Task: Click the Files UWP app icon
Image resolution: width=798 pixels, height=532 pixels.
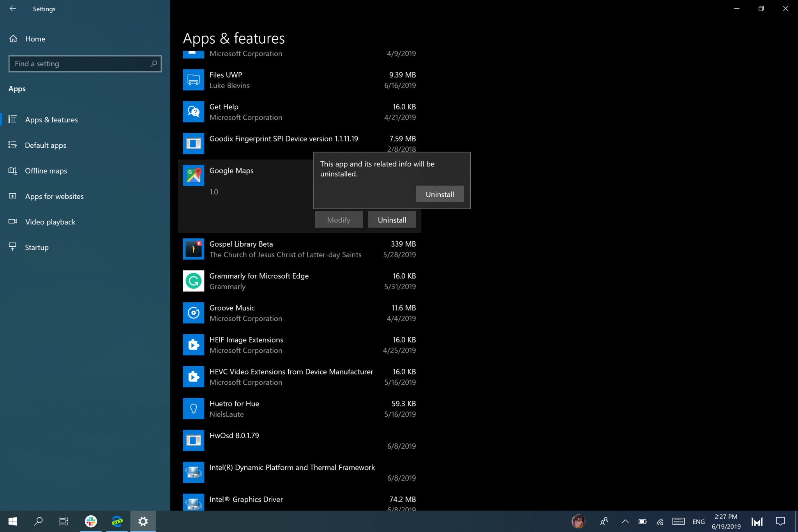Action: click(193, 80)
